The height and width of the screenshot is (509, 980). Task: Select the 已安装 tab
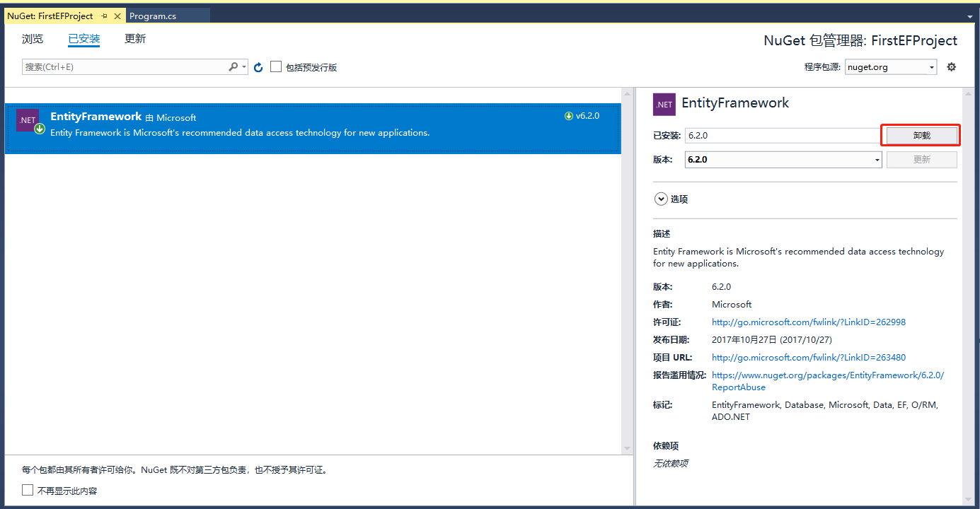pos(84,39)
